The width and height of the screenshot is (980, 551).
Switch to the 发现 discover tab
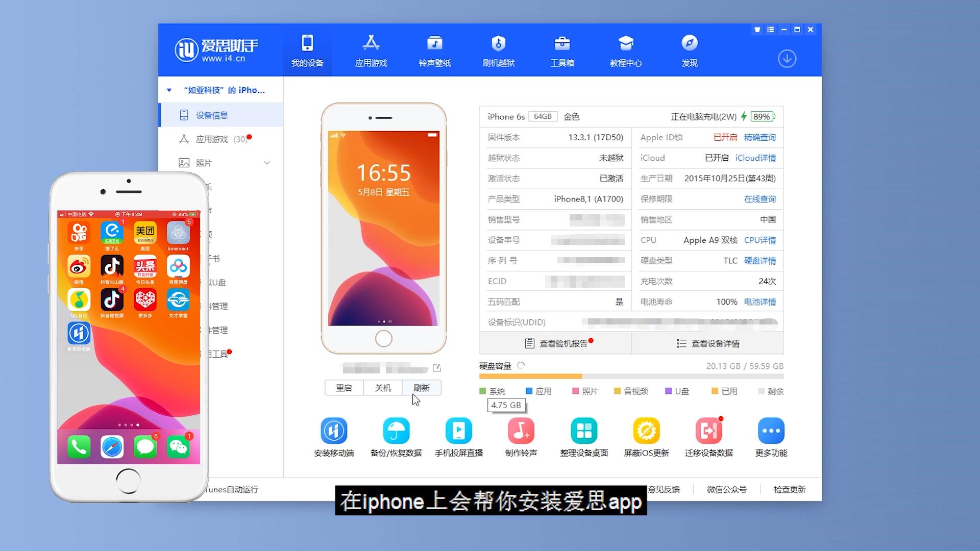tap(689, 50)
